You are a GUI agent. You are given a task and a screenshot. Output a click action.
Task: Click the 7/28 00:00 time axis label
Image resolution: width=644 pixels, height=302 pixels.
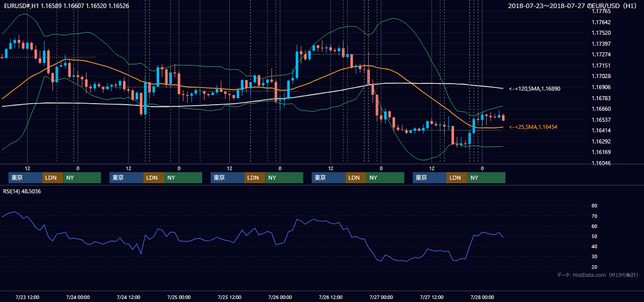tap(482, 297)
